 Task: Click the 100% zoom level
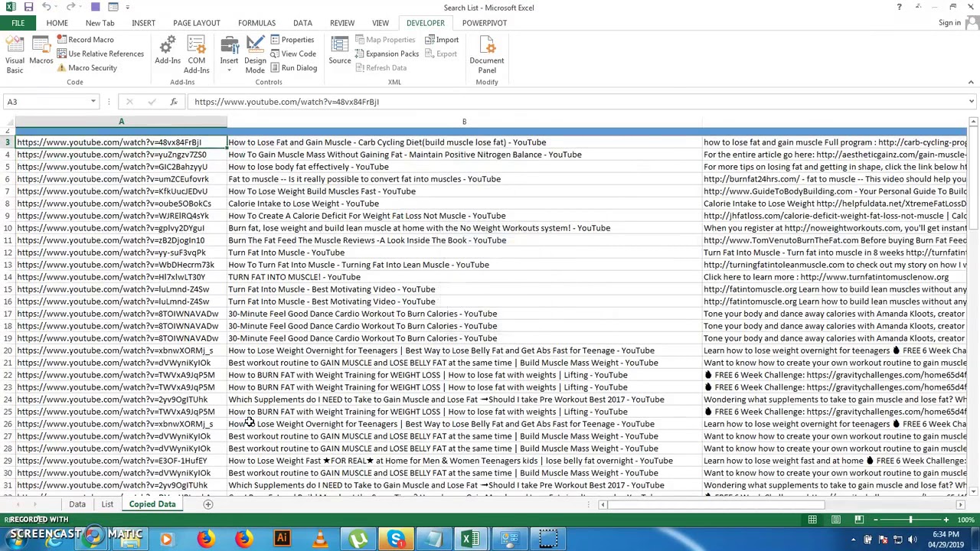pos(965,520)
